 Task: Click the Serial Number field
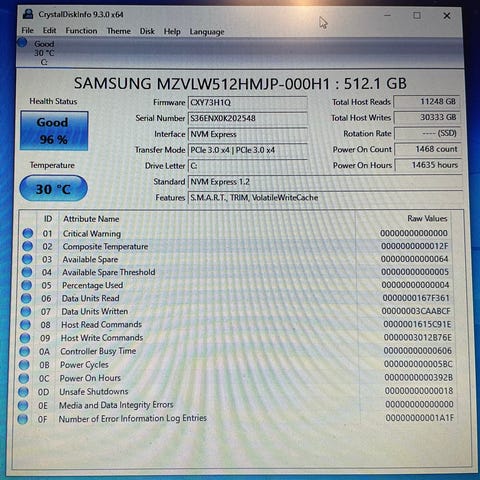point(248,118)
